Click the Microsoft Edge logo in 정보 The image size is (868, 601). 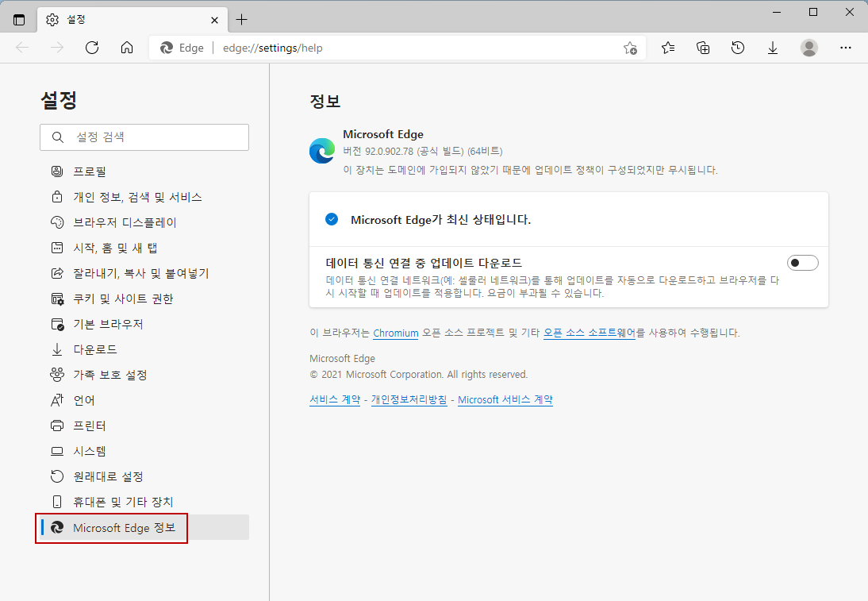click(322, 151)
